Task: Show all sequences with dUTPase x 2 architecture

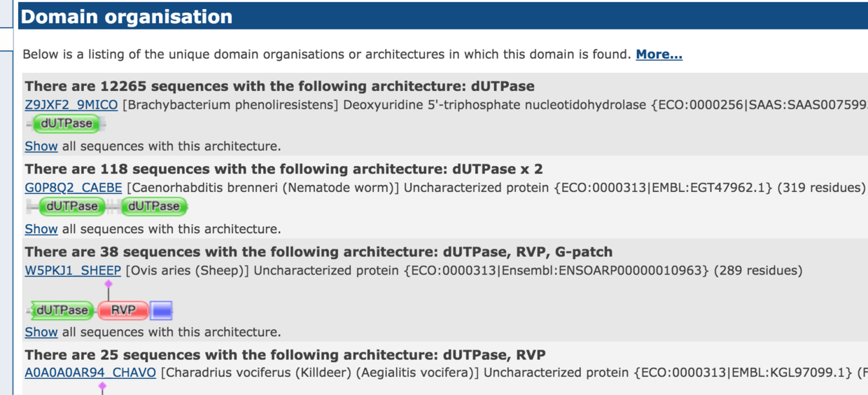Action: tap(41, 229)
